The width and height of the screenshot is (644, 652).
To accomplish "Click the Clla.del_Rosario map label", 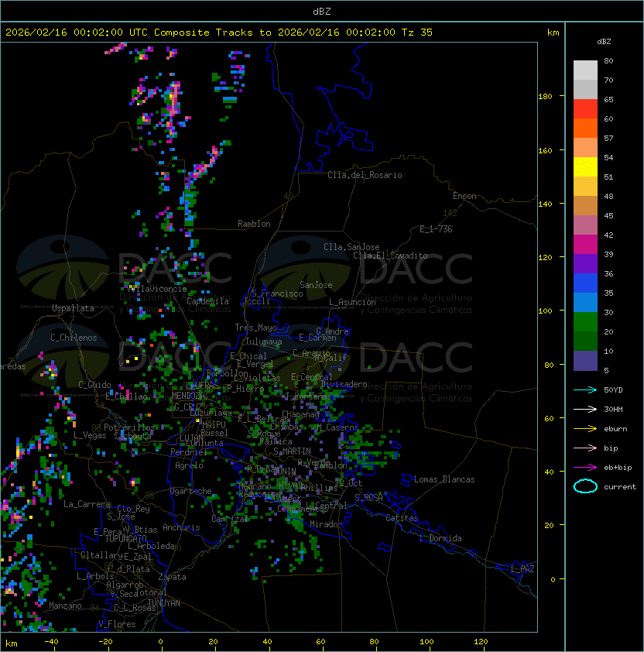I will click(365, 175).
